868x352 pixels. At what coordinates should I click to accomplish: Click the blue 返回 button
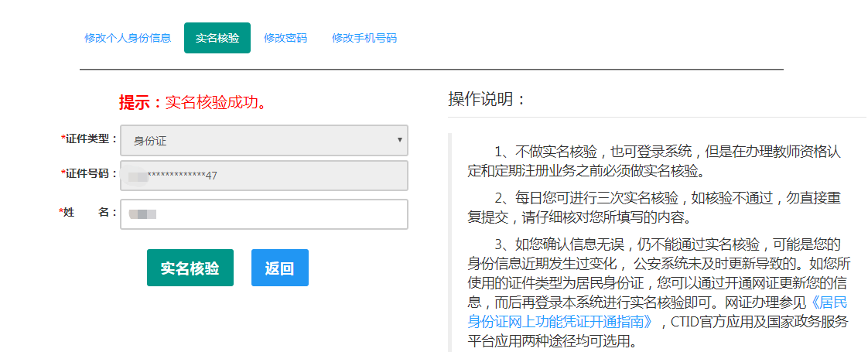point(279,268)
